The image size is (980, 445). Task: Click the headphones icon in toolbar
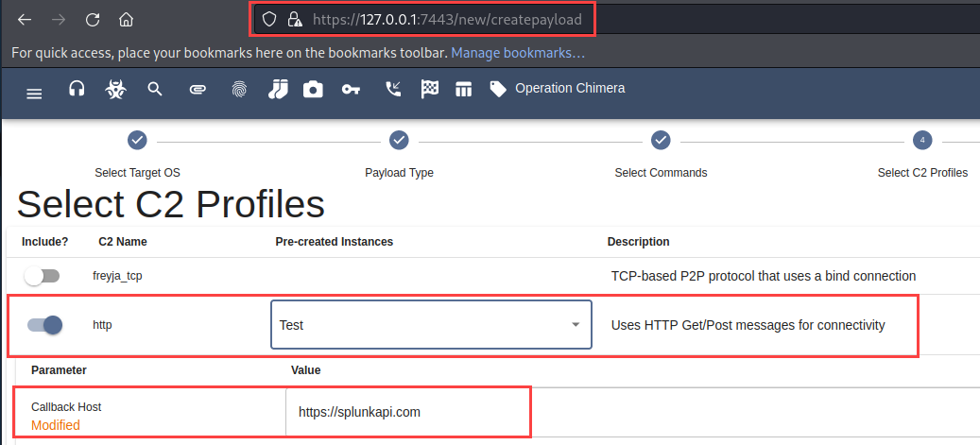[x=77, y=89]
